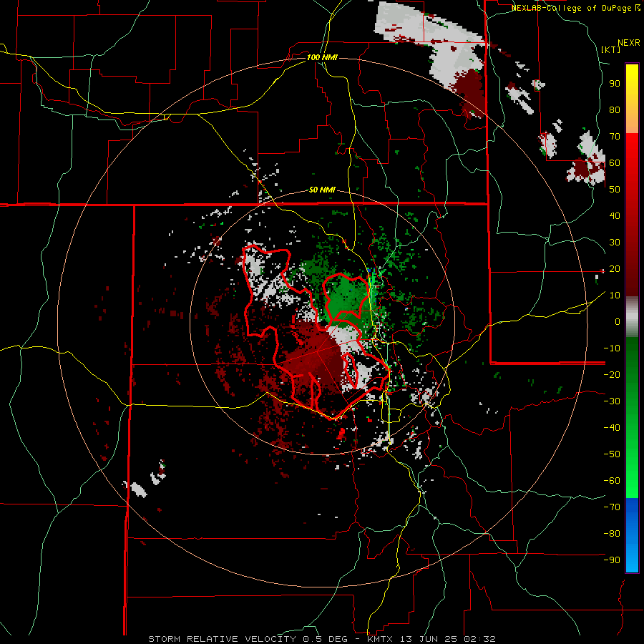Click the "90" value at the scale top
The width and height of the screenshot is (644, 644).
(x=615, y=84)
